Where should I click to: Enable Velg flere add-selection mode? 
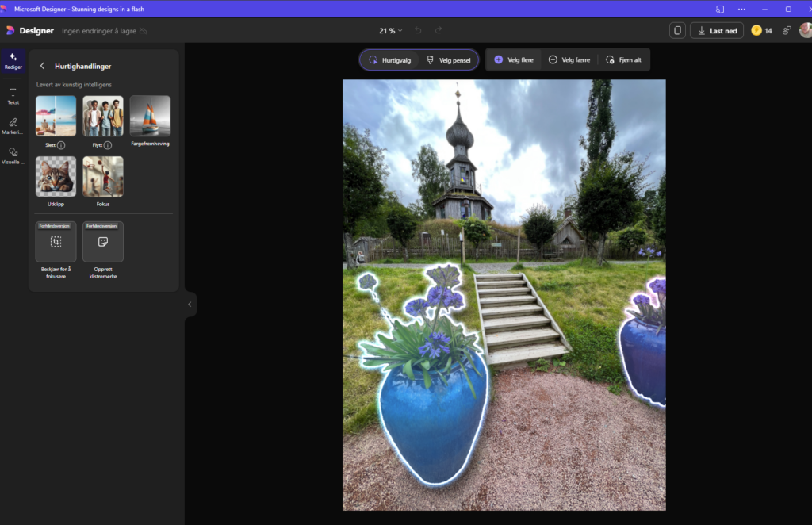click(x=513, y=60)
